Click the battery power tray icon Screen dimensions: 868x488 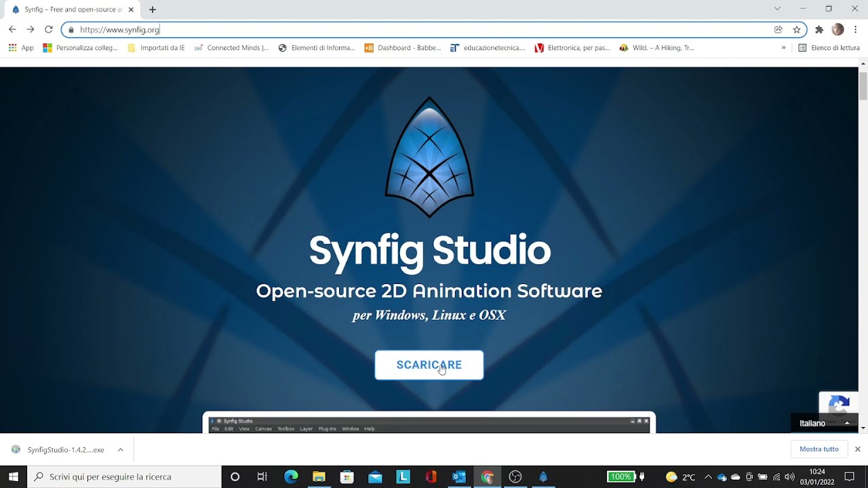point(763,477)
